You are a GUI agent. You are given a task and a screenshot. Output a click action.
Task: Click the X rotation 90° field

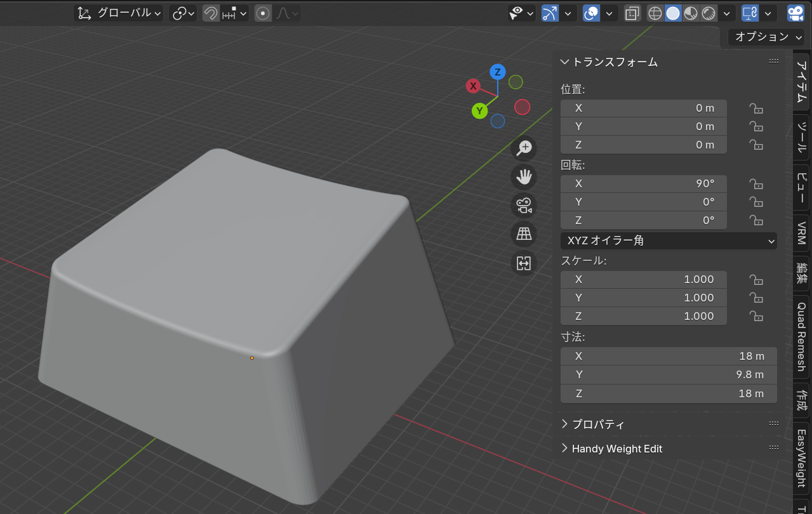tap(643, 183)
